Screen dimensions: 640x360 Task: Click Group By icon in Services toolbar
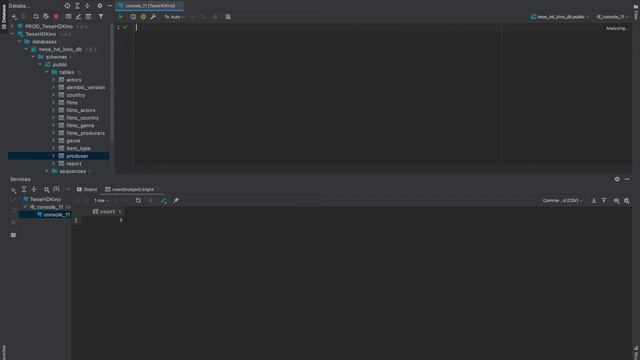pyautogui.click(x=47, y=189)
